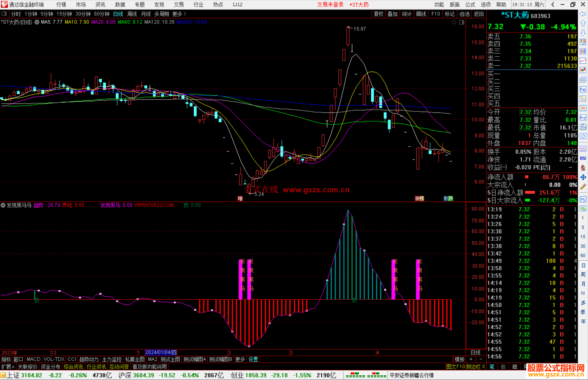The width and height of the screenshot is (588, 380).
Task: Click the RSI indicator sidebar icon
Action: tap(583, 158)
